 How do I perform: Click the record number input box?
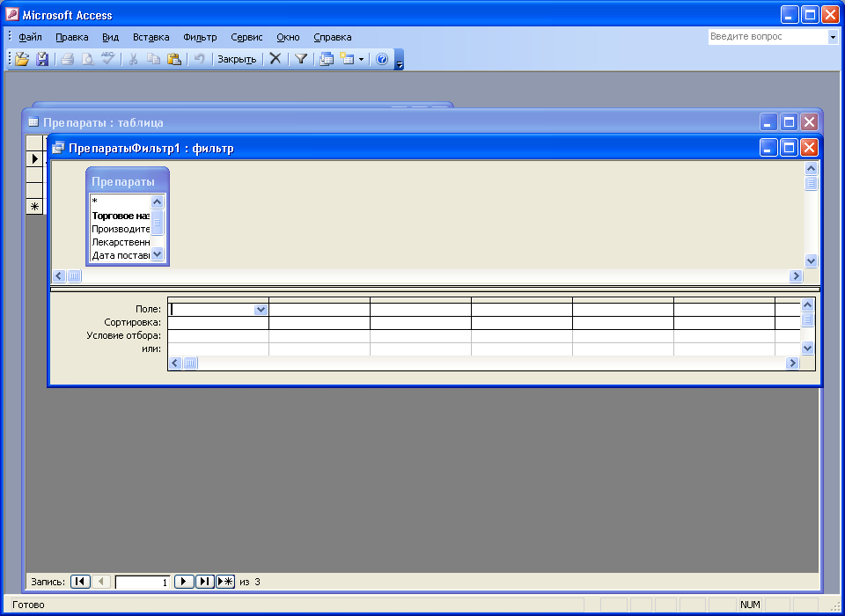[x=143, y=582]
